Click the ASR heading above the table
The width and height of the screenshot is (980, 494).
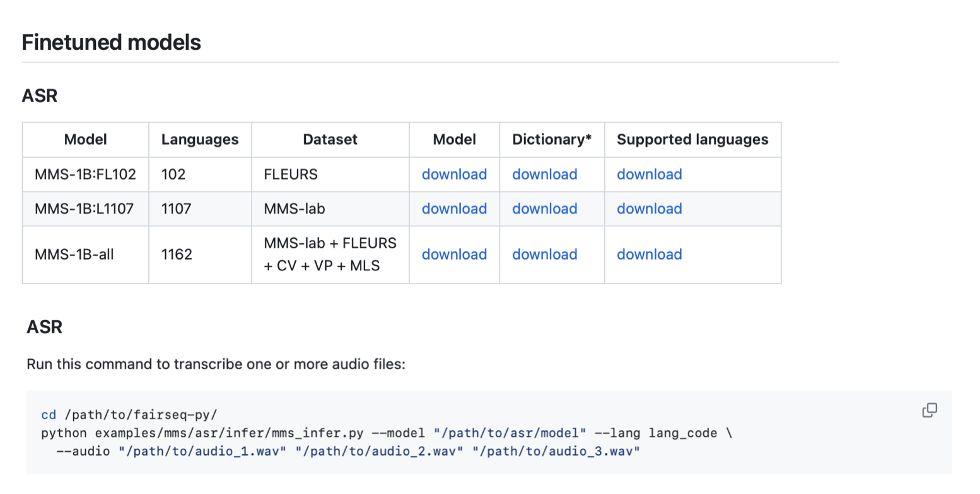pos(40,96)
